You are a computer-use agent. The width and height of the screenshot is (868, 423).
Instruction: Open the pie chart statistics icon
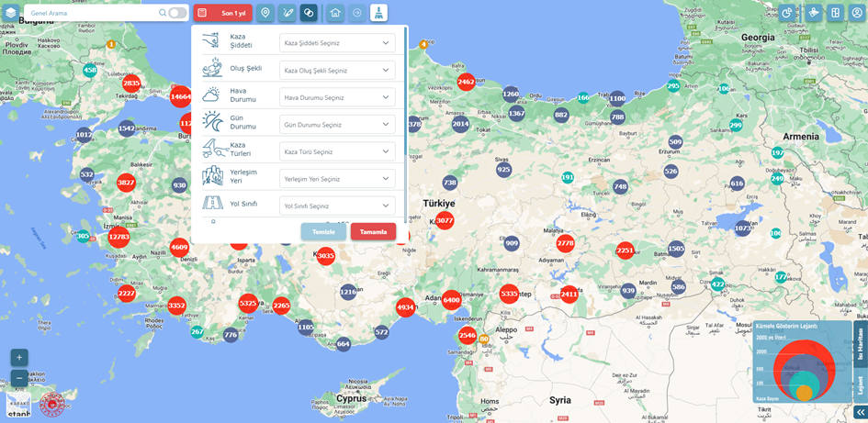click(x=787, y=13)
